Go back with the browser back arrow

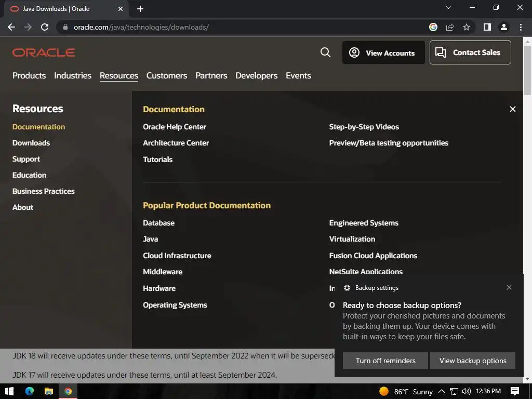click(x=11, y=27)
